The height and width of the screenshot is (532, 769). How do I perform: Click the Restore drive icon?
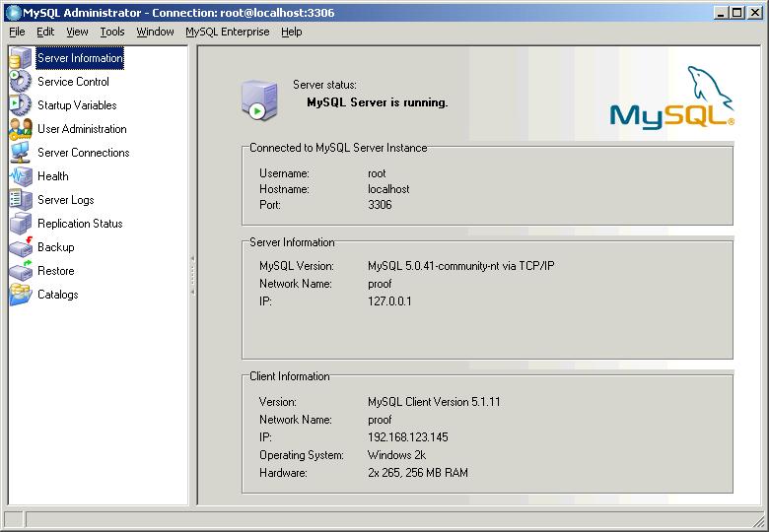coord(21,270)
